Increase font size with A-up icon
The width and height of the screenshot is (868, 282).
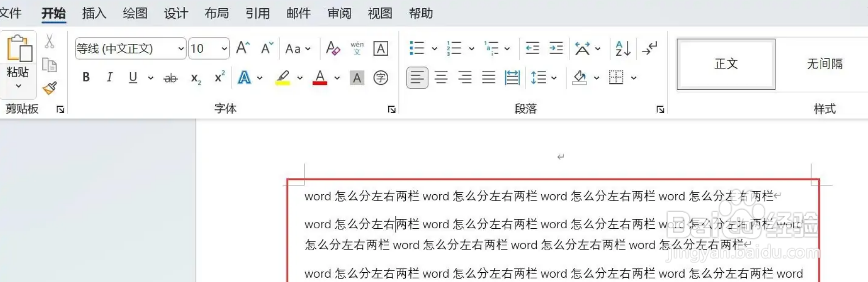(243, 48)
